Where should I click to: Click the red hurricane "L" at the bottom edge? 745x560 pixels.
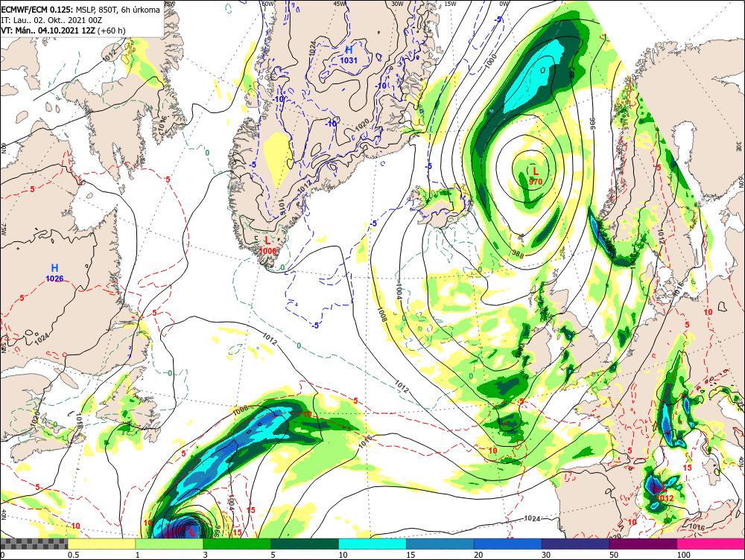pyautogui.click(x=192, y=532)
